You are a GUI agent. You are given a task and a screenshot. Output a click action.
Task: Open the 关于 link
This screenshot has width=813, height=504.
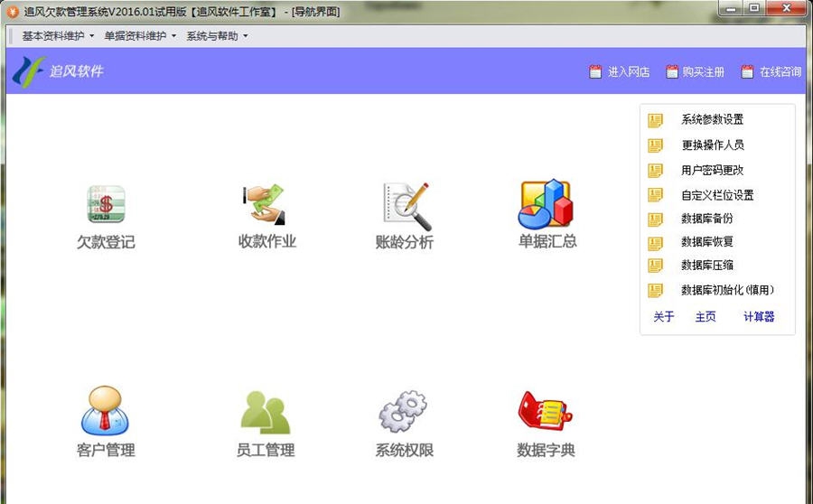(x=664, y=317)
